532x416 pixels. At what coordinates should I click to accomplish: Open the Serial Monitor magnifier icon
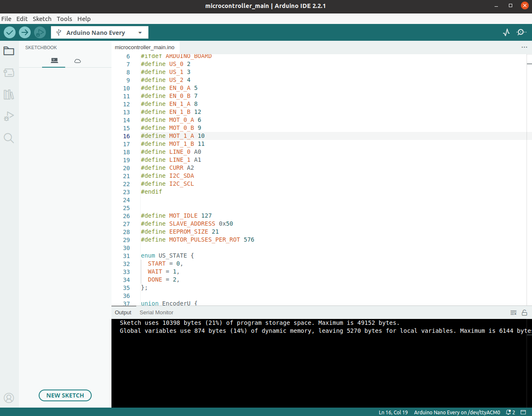[521, 32]
